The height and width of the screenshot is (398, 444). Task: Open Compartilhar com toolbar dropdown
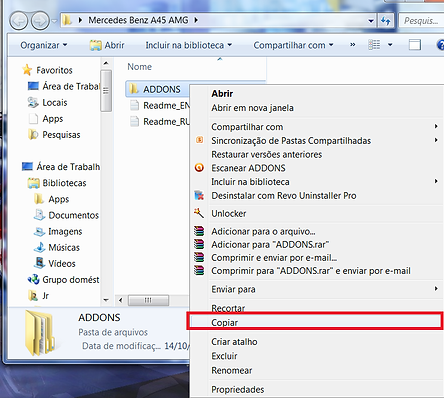(293, 45)
